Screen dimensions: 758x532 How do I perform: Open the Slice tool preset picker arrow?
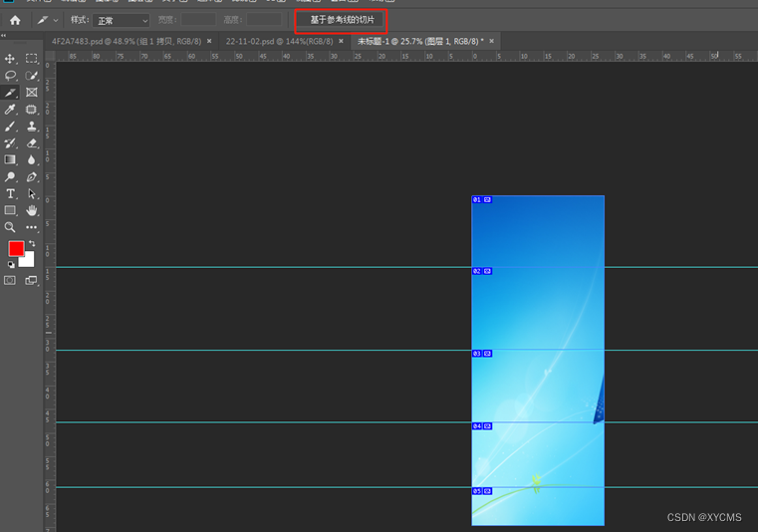56,20
